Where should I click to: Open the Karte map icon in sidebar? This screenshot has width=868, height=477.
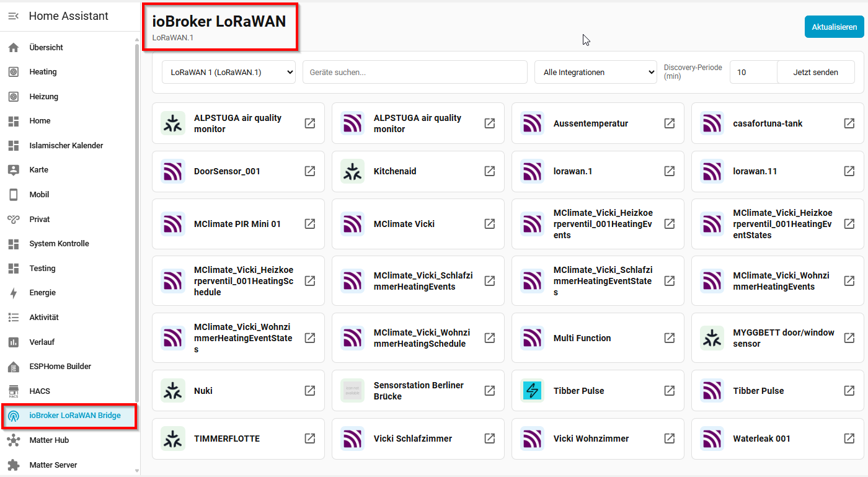click(13, 170)
